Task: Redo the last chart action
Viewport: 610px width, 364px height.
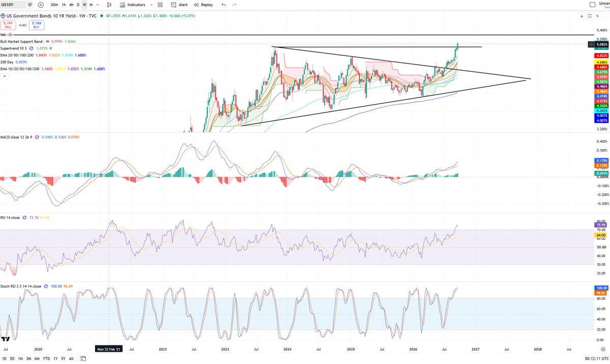Action: pos(234,5)
